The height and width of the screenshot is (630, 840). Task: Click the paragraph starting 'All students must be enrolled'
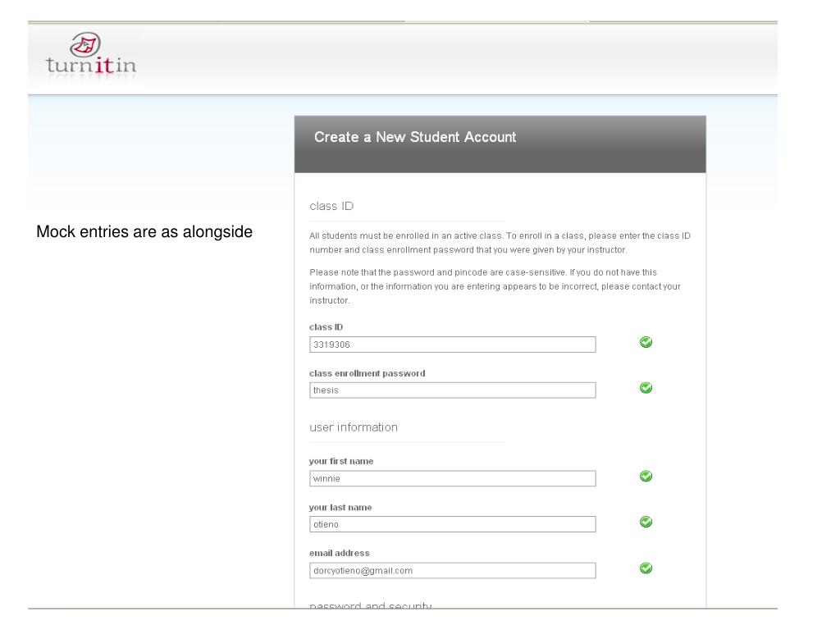(x=500, y=243)
